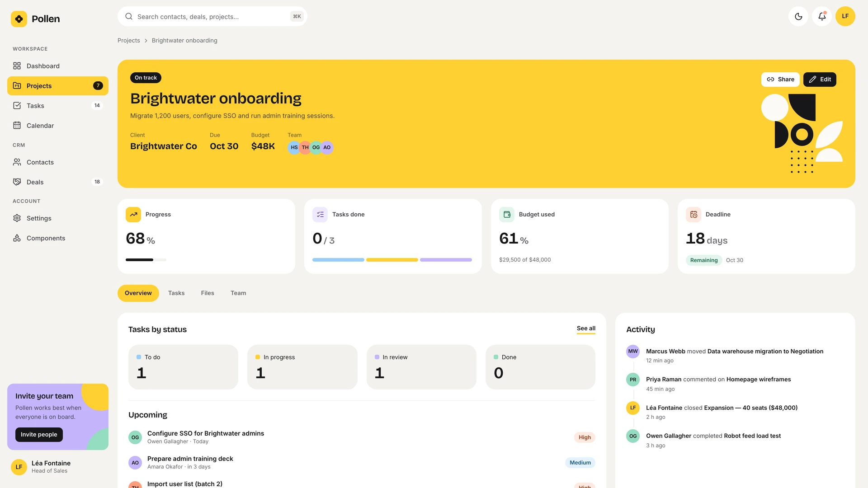Viewport: 868px width, 488px height.
Task: Select Projects in the sidebar
Action: click(58, 86)
